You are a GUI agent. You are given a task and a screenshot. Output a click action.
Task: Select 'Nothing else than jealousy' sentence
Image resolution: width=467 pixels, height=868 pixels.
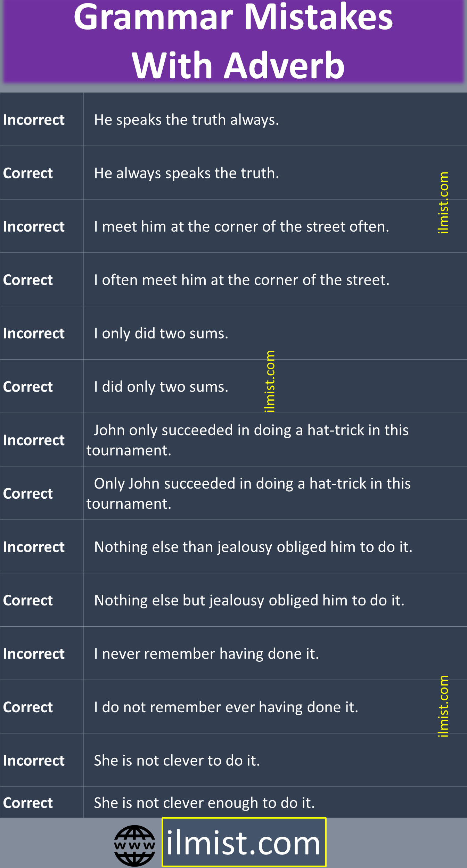pos(253,547)
